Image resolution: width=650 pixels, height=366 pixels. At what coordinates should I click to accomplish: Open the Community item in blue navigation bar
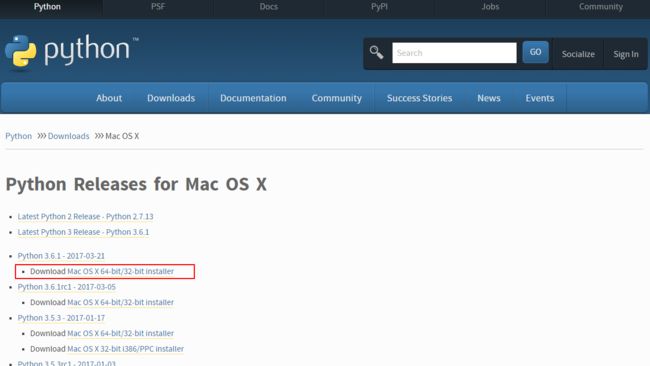tap(337, 98)
